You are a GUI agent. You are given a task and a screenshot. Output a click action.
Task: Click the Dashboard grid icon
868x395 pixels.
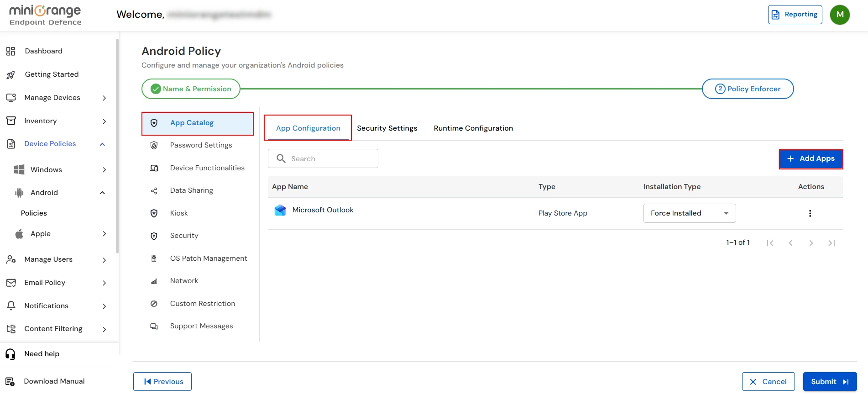point(11,51)
